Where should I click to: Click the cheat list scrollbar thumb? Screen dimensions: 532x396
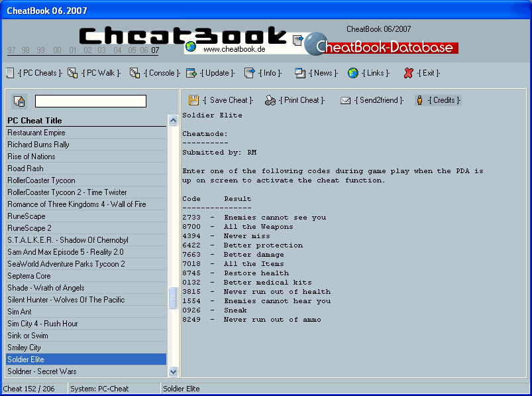(173, 298)
